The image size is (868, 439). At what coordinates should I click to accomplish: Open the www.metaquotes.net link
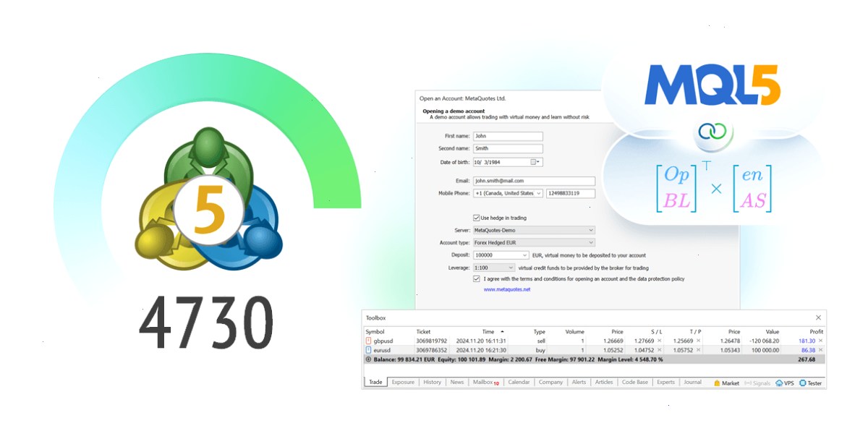507,289
